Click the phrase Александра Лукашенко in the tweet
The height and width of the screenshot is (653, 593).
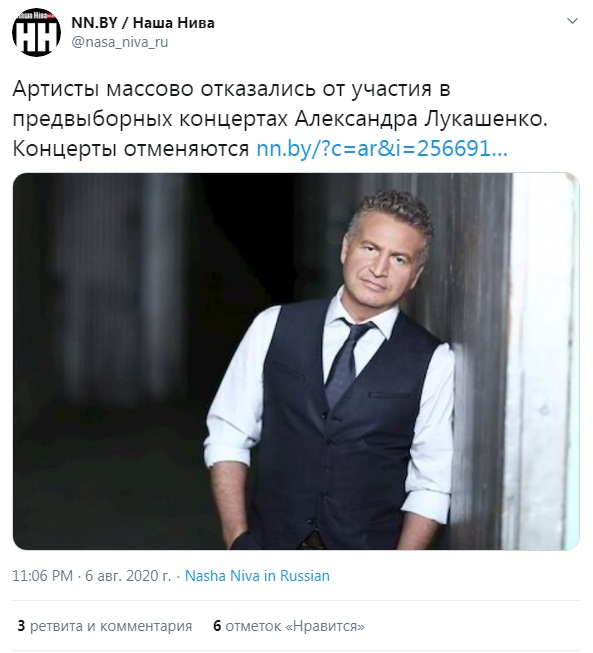[x=421, y=120]
